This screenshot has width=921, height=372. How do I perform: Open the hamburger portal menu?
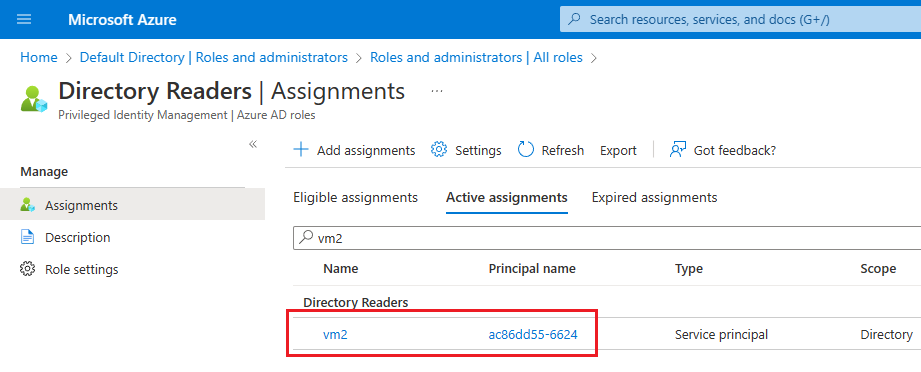click(24, 19)
